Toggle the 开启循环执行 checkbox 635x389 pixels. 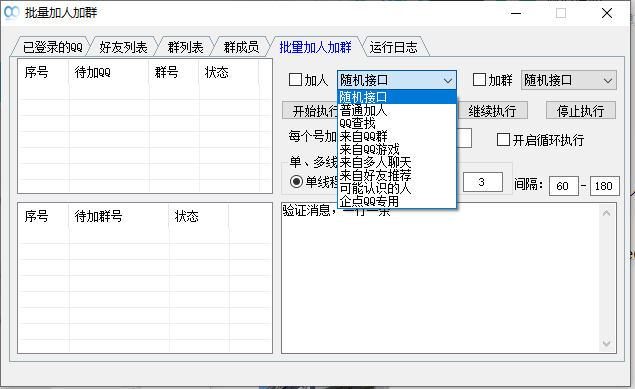coord(503,140)
